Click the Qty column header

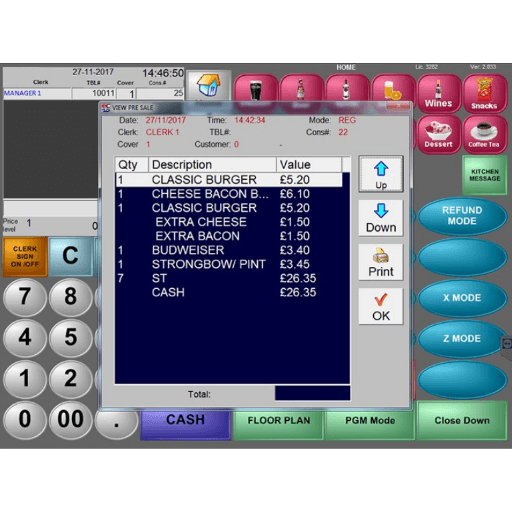(132, 165)
